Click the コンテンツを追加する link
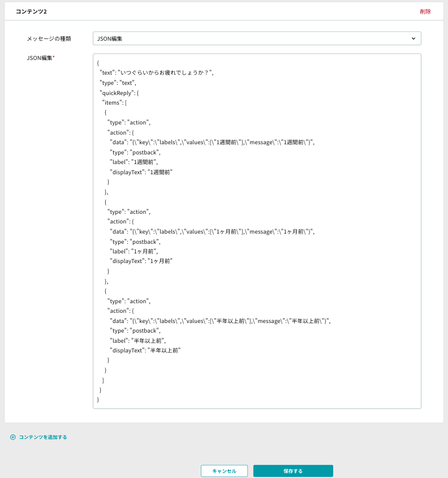 43,437
